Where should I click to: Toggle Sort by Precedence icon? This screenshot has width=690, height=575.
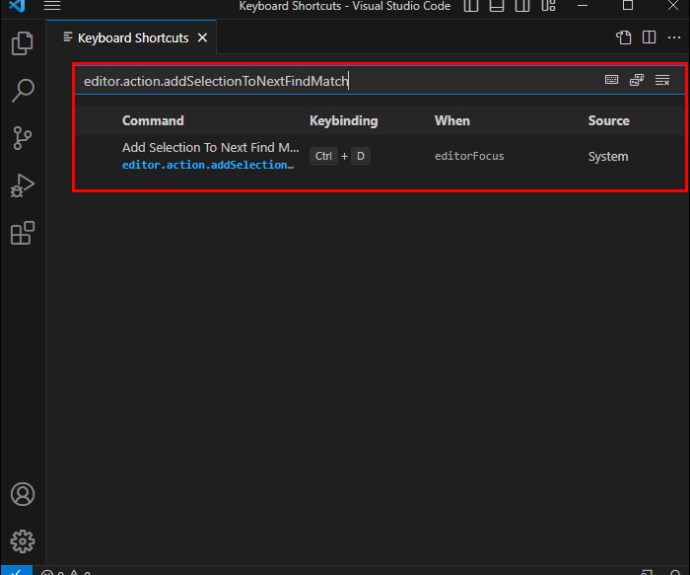click(637, 80)
